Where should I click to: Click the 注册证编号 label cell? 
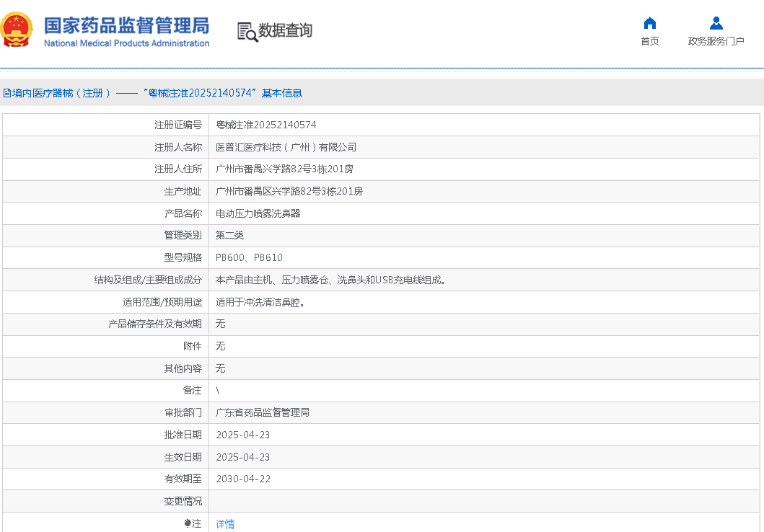[106, 125]
